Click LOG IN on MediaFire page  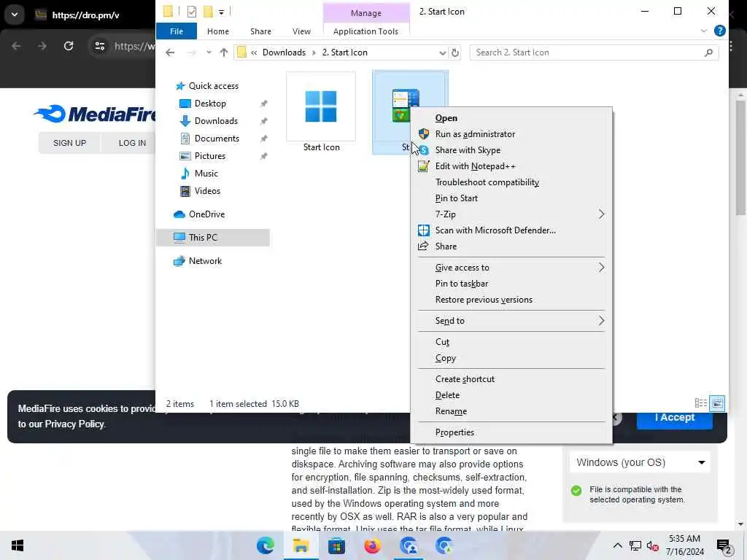[132, 143]
